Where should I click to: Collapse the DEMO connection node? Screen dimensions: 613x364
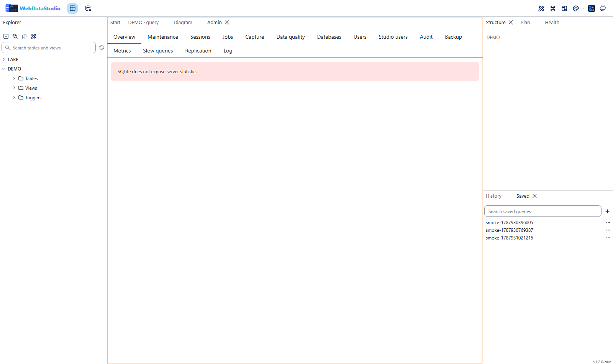[x=4, y=69]
